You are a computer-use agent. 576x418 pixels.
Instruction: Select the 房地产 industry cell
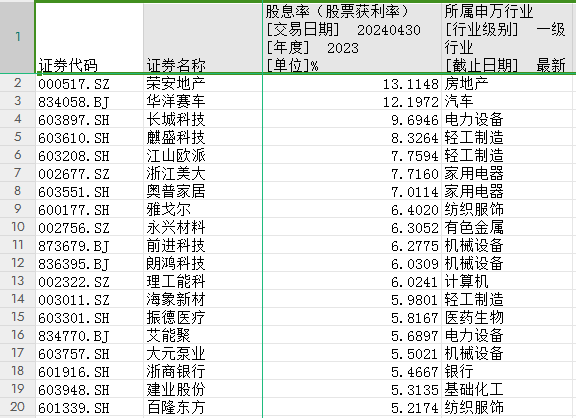(x=507, y=83)
